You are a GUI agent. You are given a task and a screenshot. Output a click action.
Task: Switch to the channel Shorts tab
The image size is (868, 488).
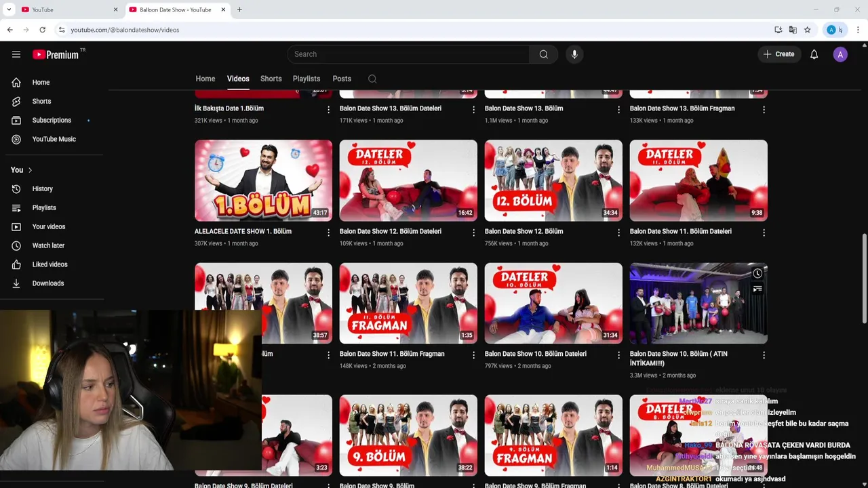271,79
